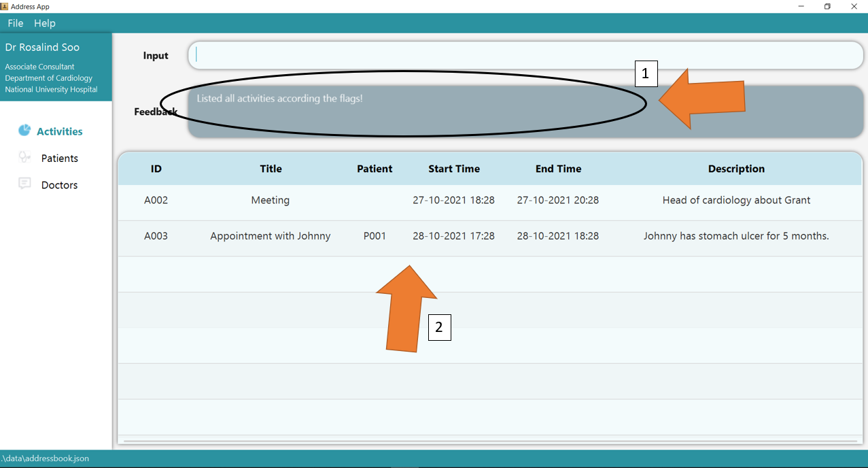The width and height of the screenshot is (868, 468).
Task: Click the Patients sidebar icon
Action: point(24,157)
